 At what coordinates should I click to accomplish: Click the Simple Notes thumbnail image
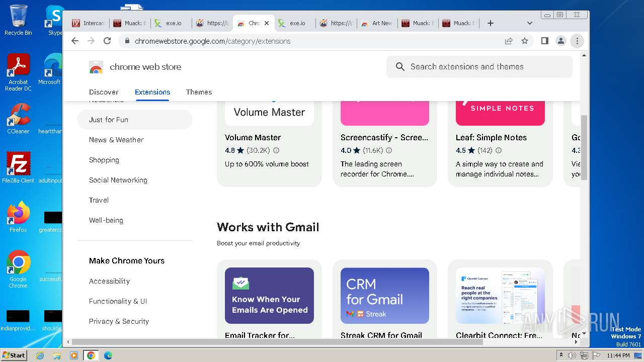pos(500,113)
